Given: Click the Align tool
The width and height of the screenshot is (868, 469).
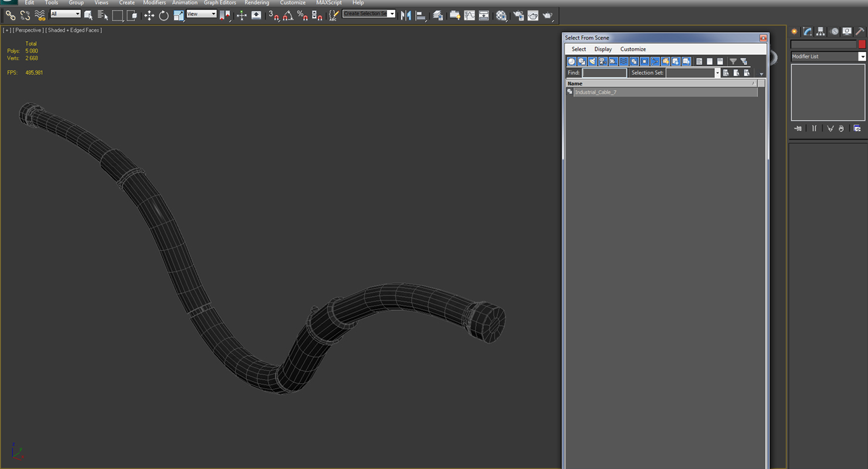Looking at the screenshot, I should (x=421, y=15).
